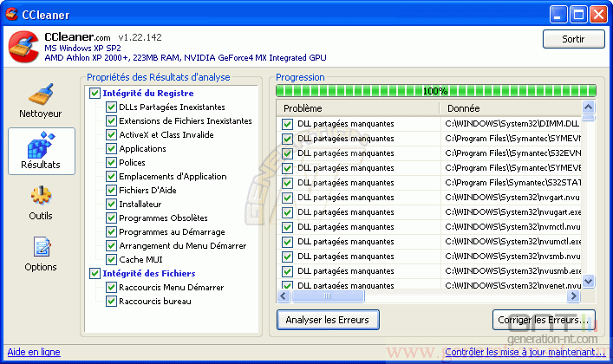Click the Problème column header
This screenshot has height=364, width=613.
358,108
